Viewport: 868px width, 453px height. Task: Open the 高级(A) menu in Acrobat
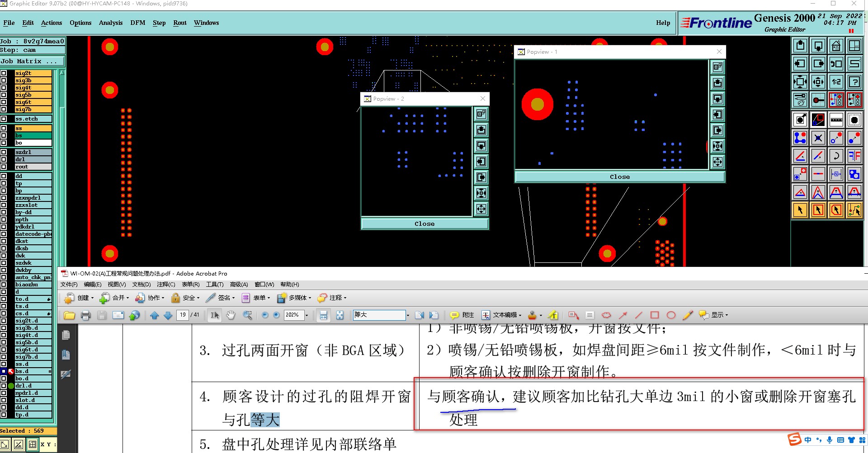pyautogui.click(x=239, y=285)
